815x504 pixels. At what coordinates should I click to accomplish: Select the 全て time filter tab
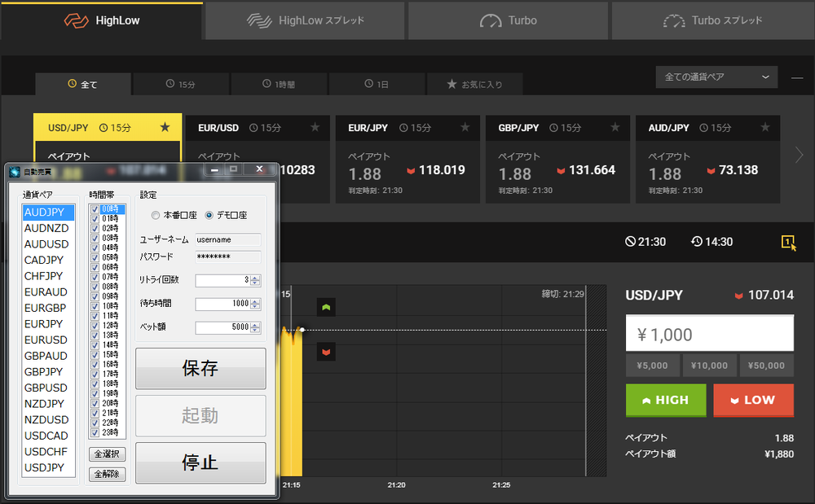pos(83,84)
